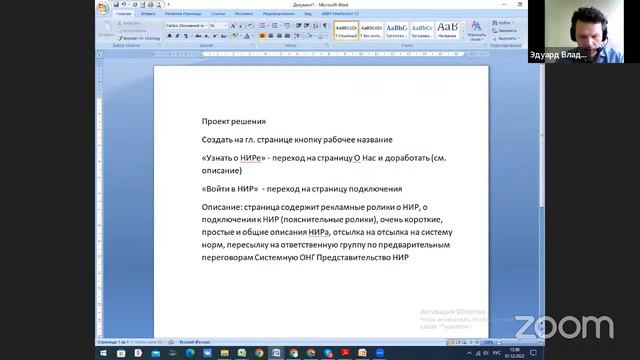Screen dimensions: 640x360
Task: Open the font name combo box (Calibri)
Action: (186, 26)
